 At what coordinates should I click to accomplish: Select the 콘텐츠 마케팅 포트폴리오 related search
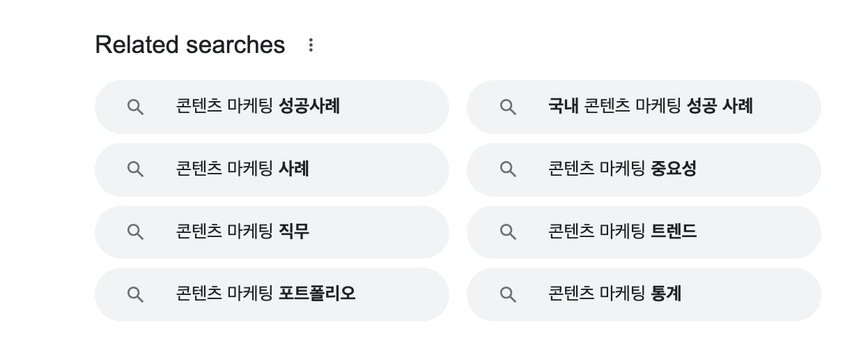[265, 294]
